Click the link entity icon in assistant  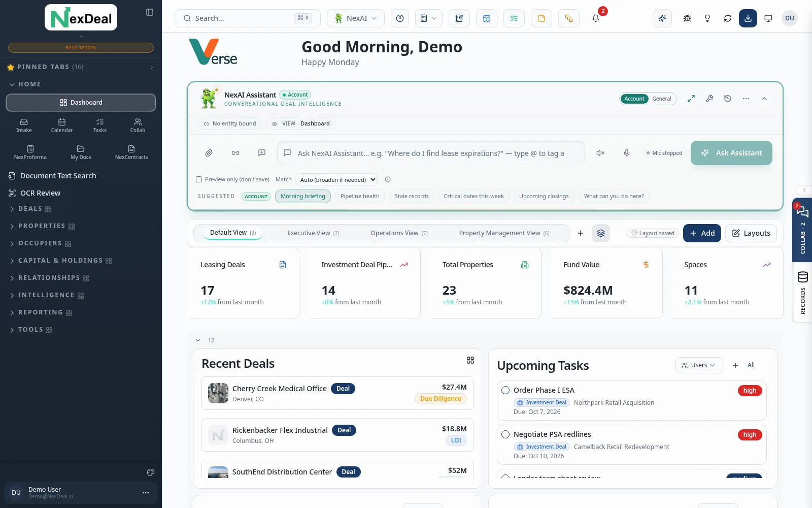(x=235, y=153)
